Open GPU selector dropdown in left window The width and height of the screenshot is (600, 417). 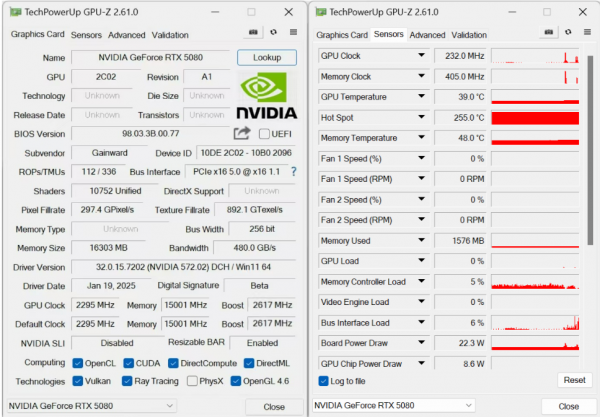91,406
